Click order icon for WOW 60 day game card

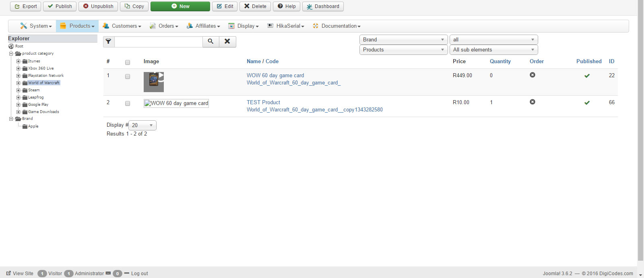coord(533,75)
